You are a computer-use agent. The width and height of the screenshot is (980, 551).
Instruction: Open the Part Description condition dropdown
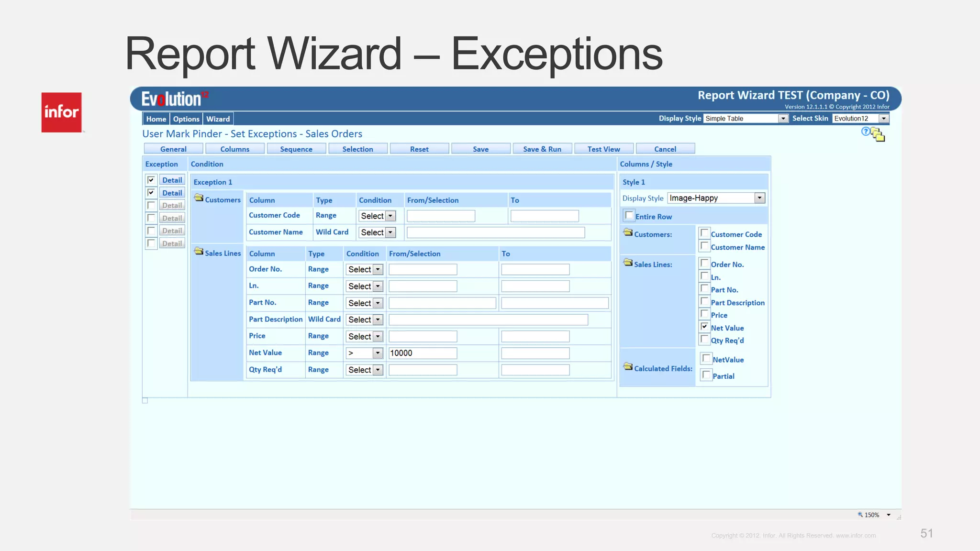click(x=365, y=320)
